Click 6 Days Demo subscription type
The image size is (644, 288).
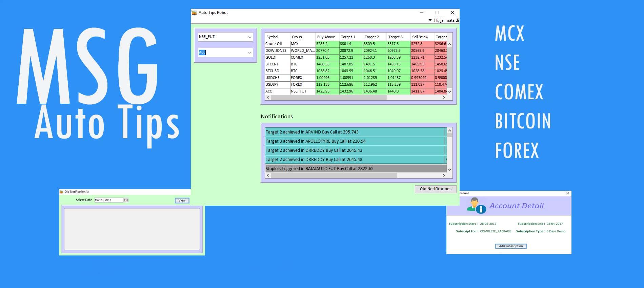(x=556, y=231)
